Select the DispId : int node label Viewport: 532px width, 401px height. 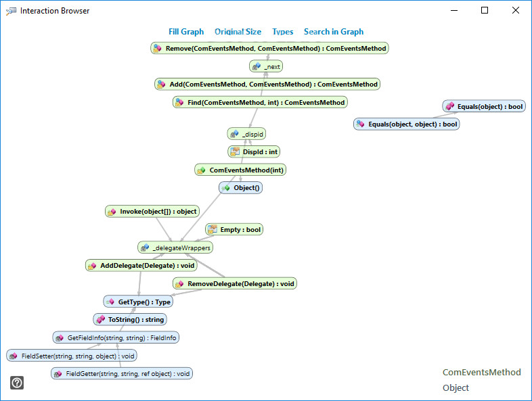coord(260,152)
